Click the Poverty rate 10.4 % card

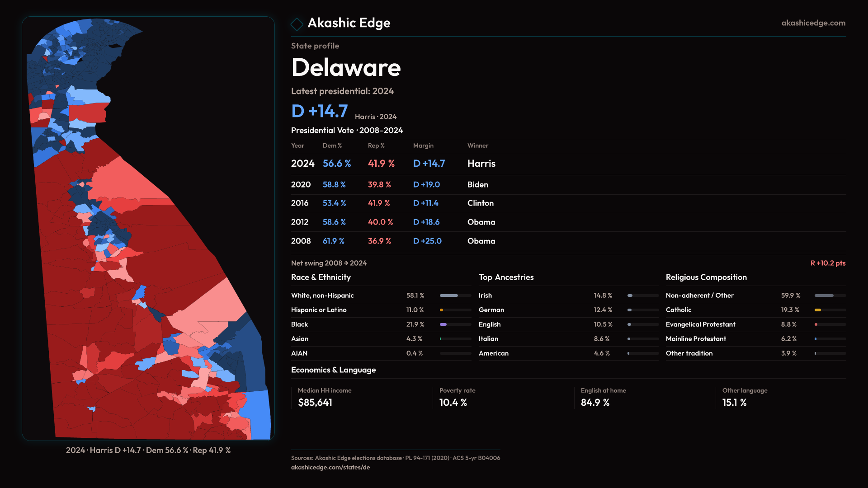[457, 397]
